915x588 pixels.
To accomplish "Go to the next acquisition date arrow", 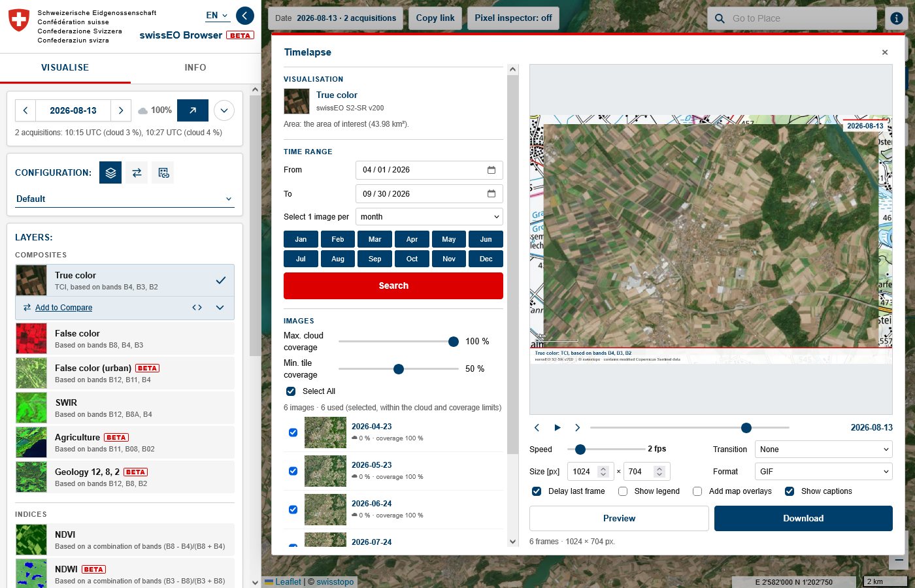I will pos(121,110).
